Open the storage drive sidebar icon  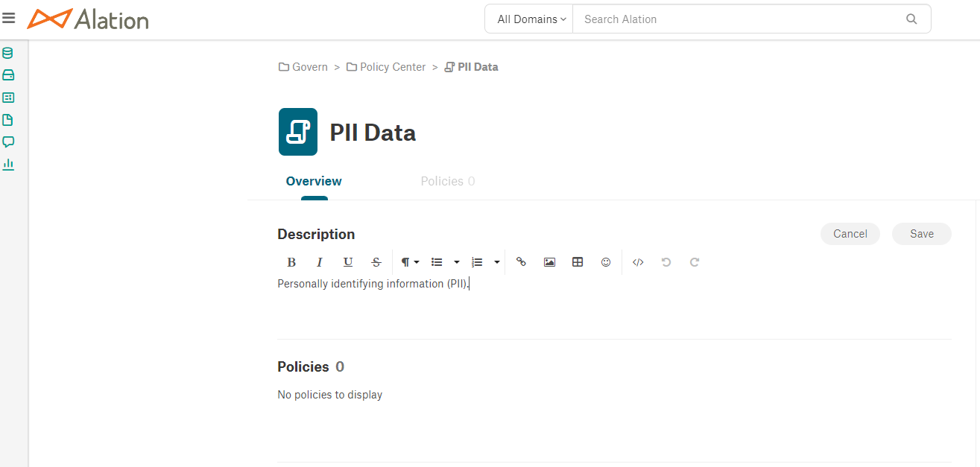pyautogui.click(x=8, y=75)
